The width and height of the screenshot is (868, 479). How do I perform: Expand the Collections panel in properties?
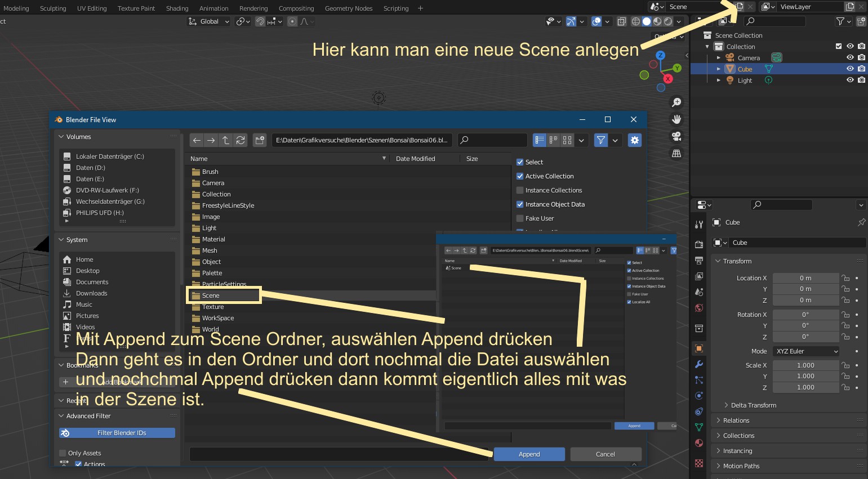[x=718, y=436]
